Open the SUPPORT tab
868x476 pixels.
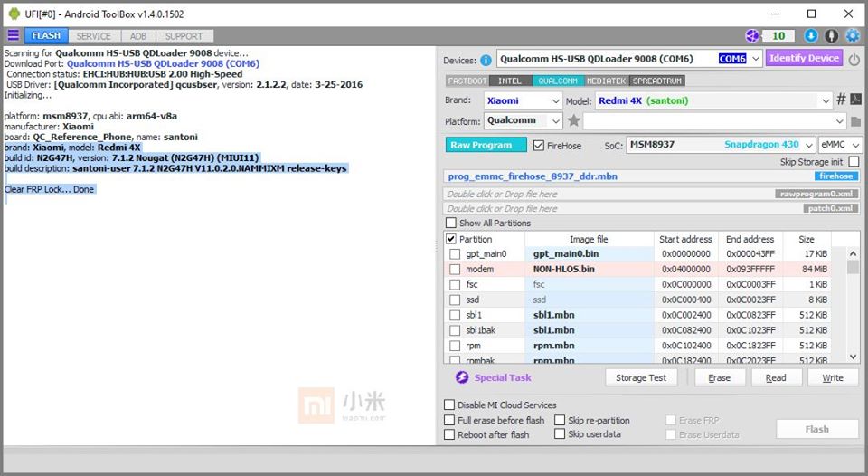coord(184,36)
